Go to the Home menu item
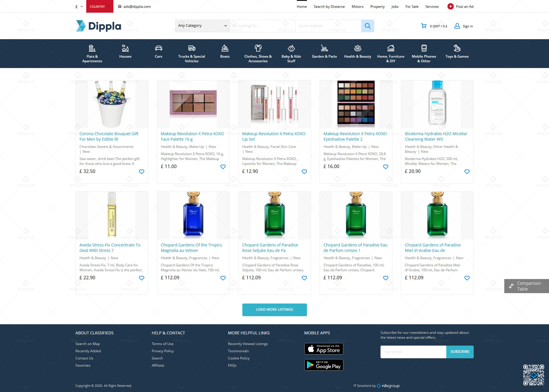 click(x=302, y=6)
